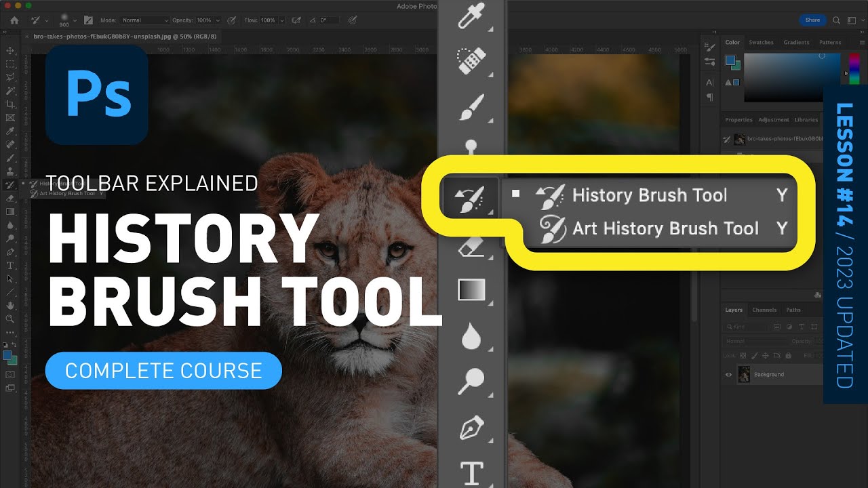Choose History Brush Tool in the enlarged flyout

click(x=650, y=195)
